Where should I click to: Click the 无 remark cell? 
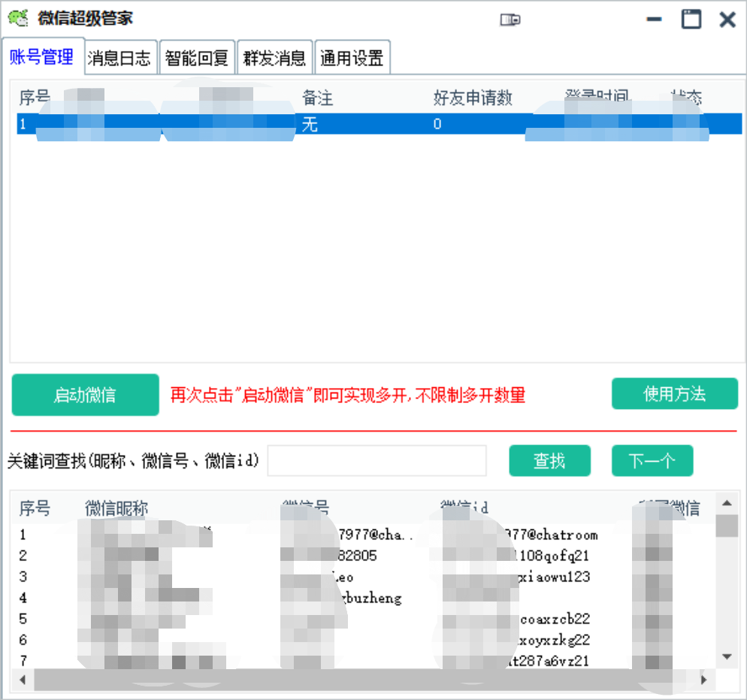tap(310, 124)
